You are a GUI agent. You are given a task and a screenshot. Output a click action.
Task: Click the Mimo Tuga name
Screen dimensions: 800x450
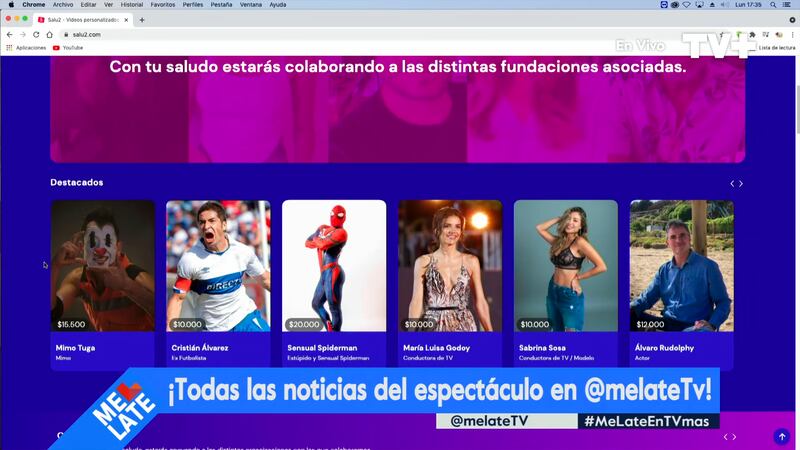click(x=76, y=348)
